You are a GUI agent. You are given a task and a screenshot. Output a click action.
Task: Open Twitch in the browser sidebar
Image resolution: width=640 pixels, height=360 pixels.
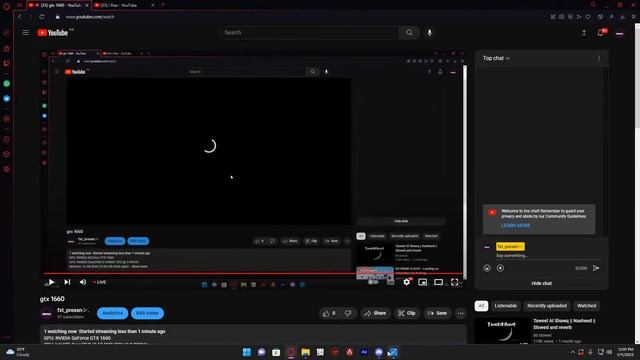[7, 63]
